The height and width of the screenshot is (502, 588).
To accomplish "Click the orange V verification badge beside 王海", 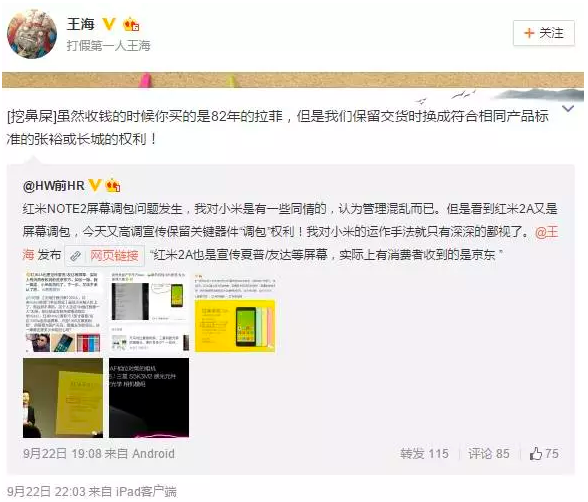I will point(109,24).
